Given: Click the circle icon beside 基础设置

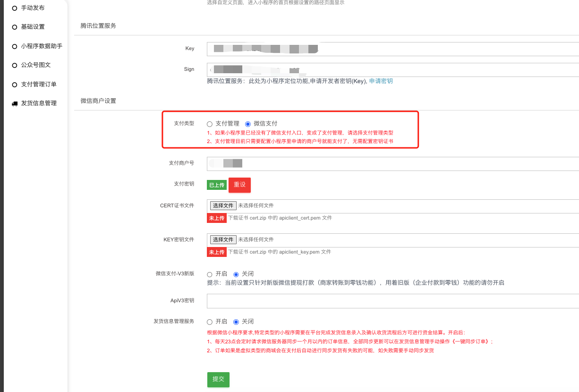Looking at the screenshot, I should 15,27.
